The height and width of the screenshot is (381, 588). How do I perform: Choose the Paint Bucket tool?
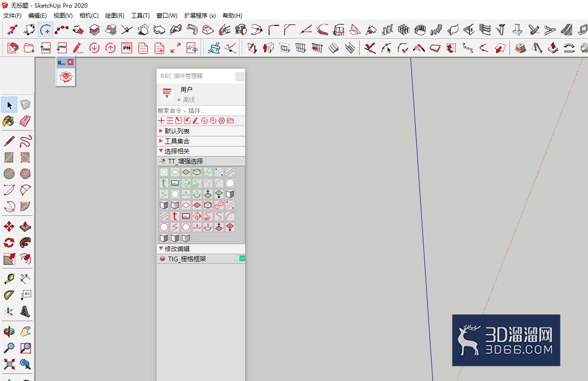click(9, 121)
